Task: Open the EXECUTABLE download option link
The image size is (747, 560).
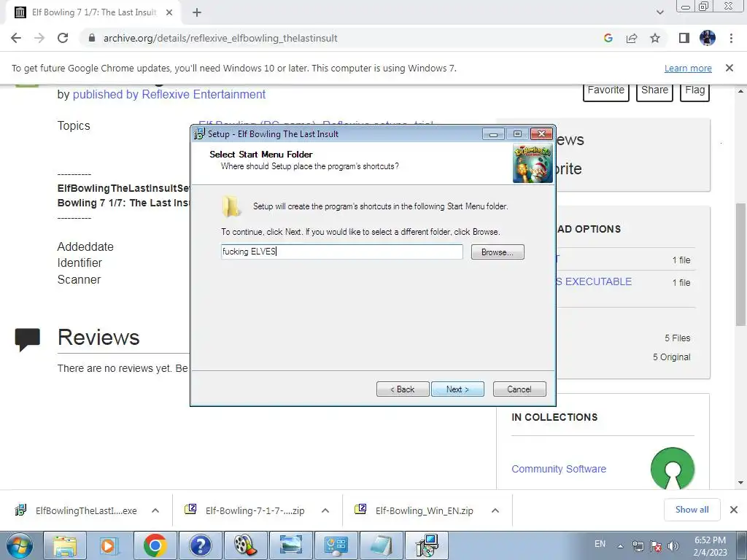Action: 594,281
